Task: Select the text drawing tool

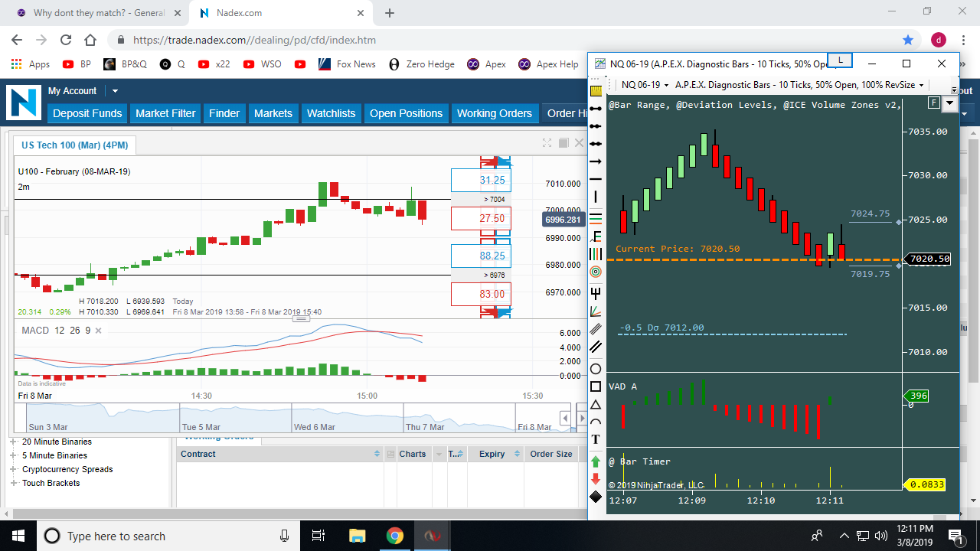Action: (x=596, y=439)
